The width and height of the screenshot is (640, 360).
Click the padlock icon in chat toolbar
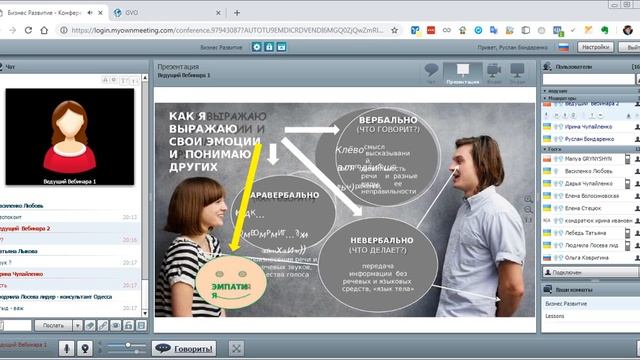point(129,326)
